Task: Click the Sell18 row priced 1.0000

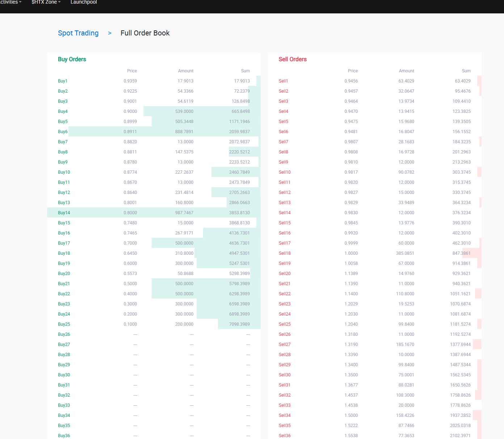Action: point(375,253)
